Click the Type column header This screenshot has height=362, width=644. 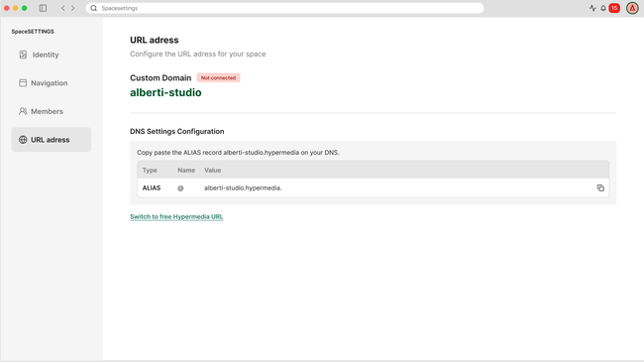150,171
